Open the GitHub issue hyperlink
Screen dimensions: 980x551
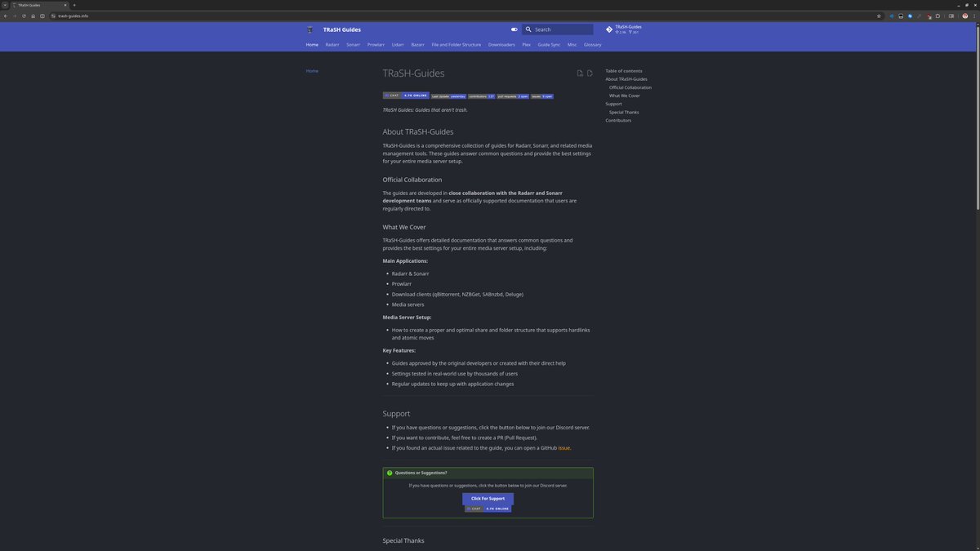(x=564, y=448)
